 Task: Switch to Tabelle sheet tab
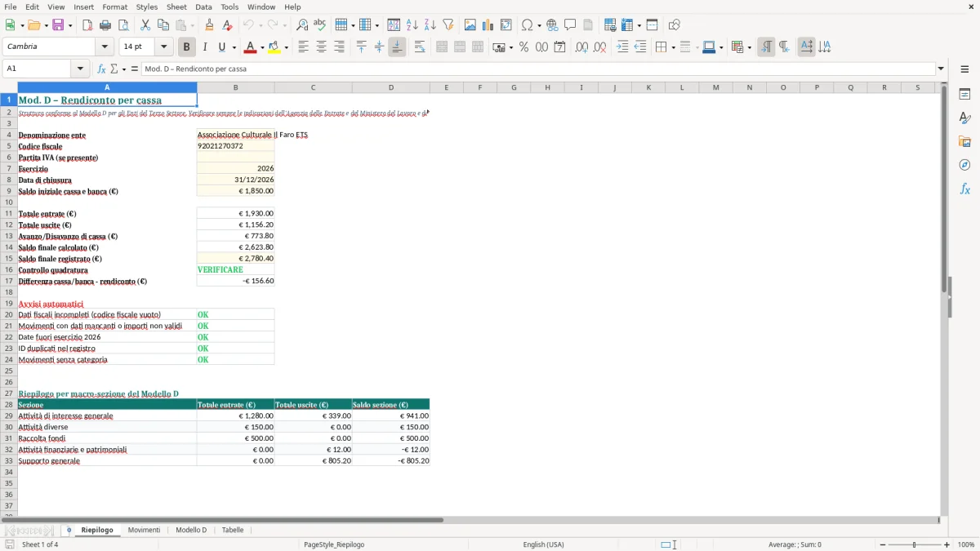(x=233, y=530)
